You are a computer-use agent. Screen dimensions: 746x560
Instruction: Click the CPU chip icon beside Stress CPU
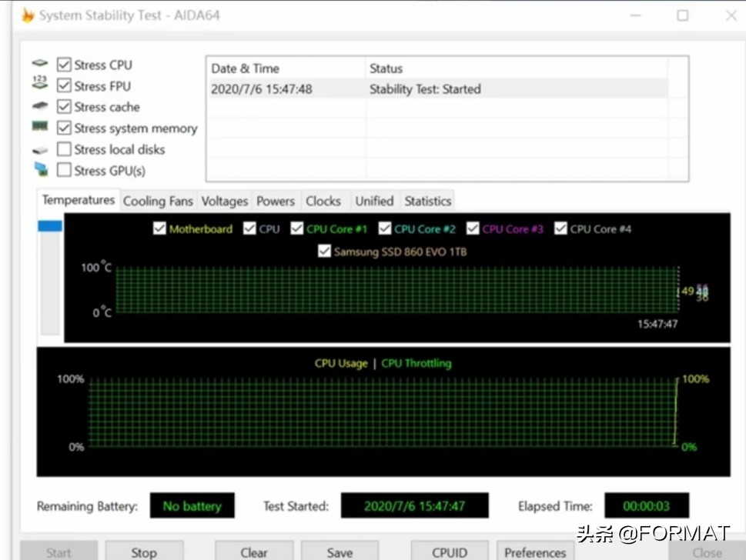click(40, 63)
